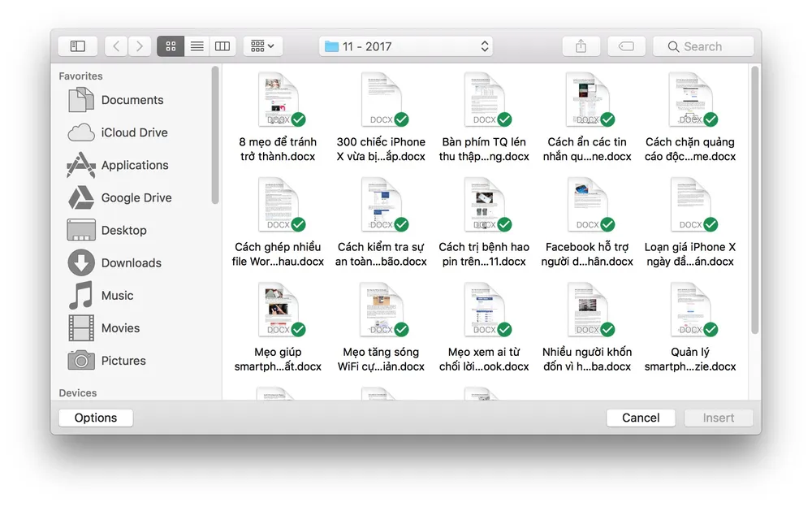Toggle the sidebar visibility button
Viewport: 812px width, 507px height.
tap(78, 46)
